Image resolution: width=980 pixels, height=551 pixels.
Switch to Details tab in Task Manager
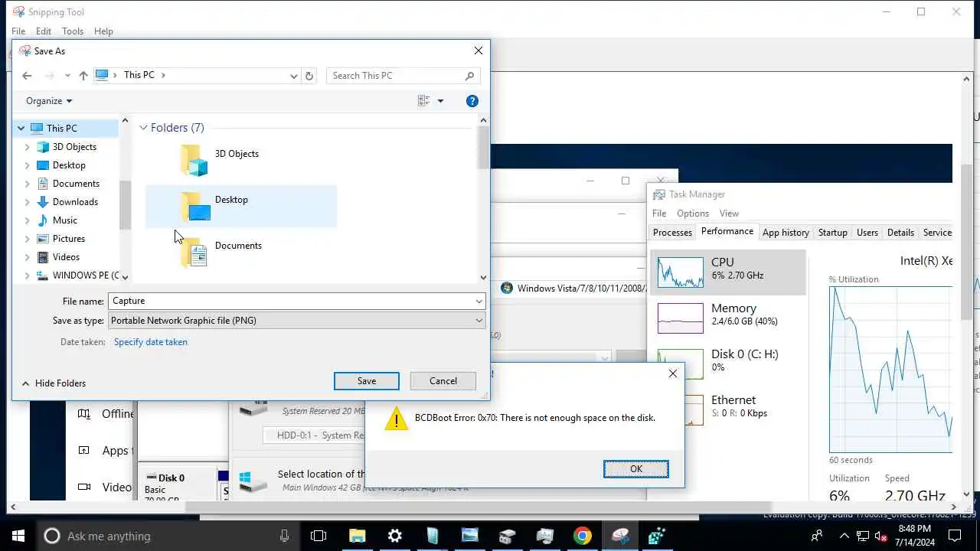[900, 233]
